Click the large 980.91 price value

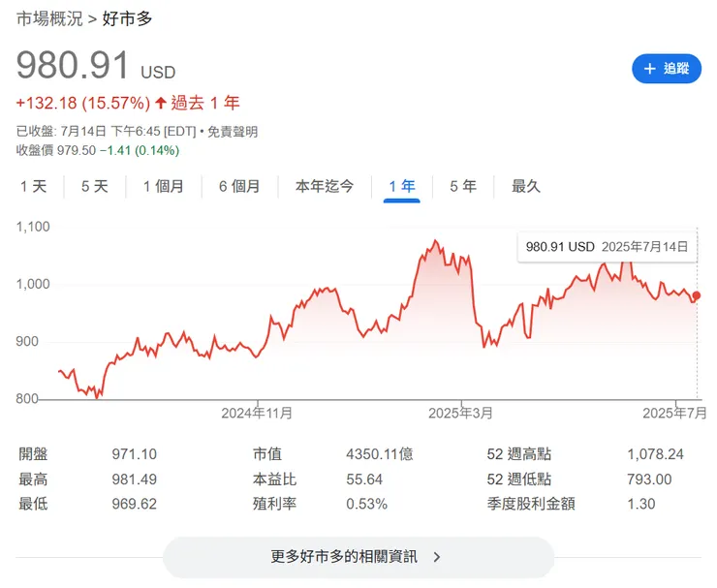click(x=74, y=65)
